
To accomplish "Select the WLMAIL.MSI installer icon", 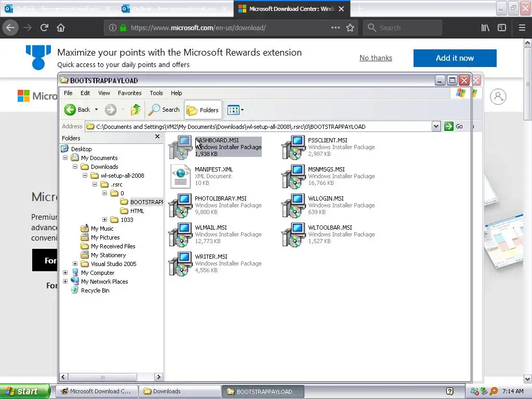I will pyautogui.click(x=180, y=234).
